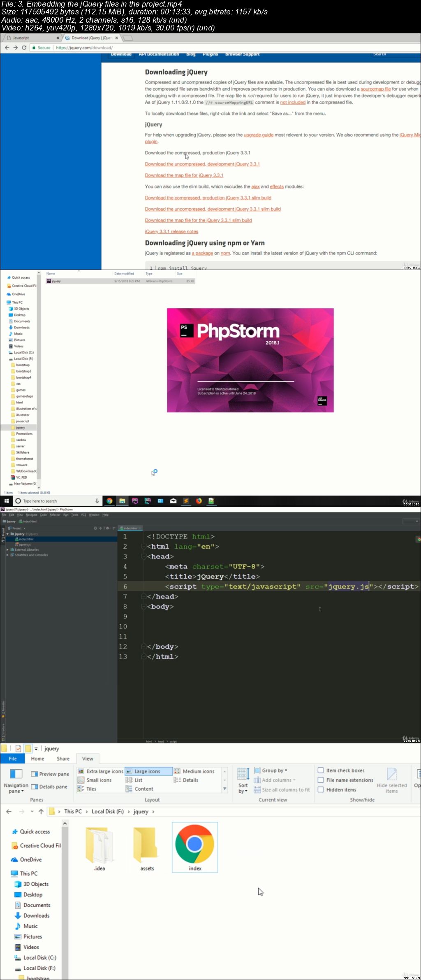Click the Up arrow in Explorer address bar

(x=41, y=812)
